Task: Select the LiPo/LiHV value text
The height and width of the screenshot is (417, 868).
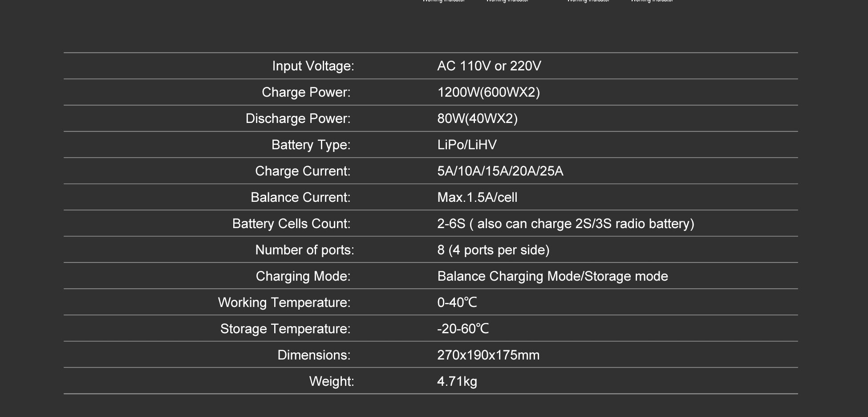Action: [x=466, y=145]
